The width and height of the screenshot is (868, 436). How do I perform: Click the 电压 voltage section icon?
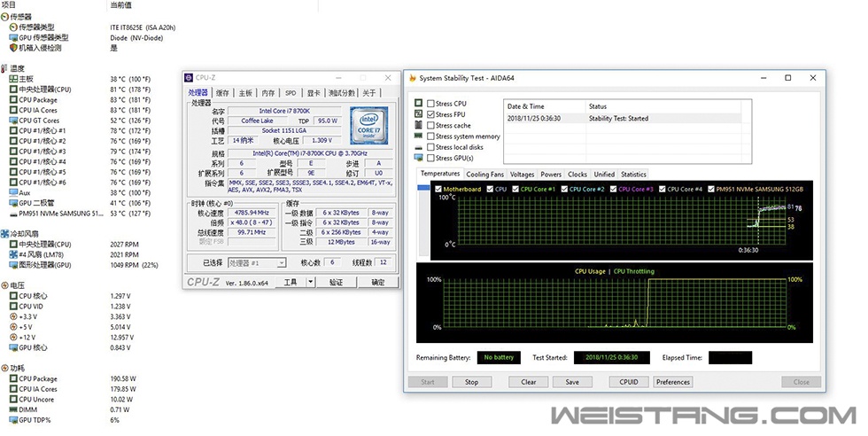point(5,285)
